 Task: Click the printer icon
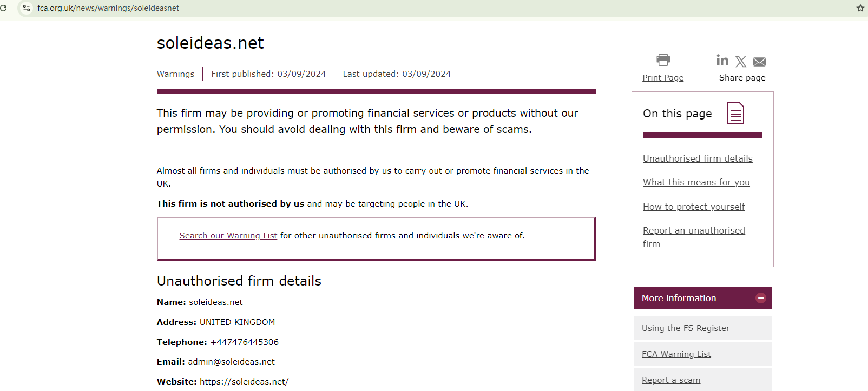tap(663, 59)
